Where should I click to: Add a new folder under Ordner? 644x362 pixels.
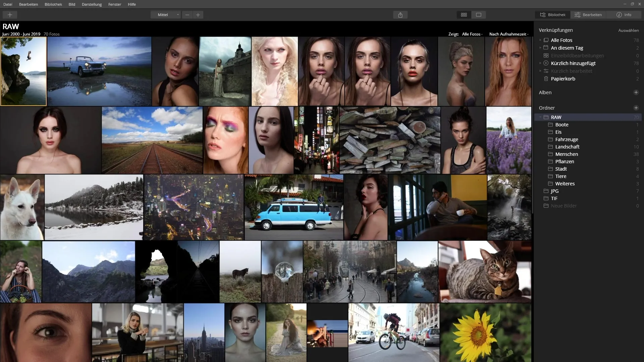[x=636, y=108]
